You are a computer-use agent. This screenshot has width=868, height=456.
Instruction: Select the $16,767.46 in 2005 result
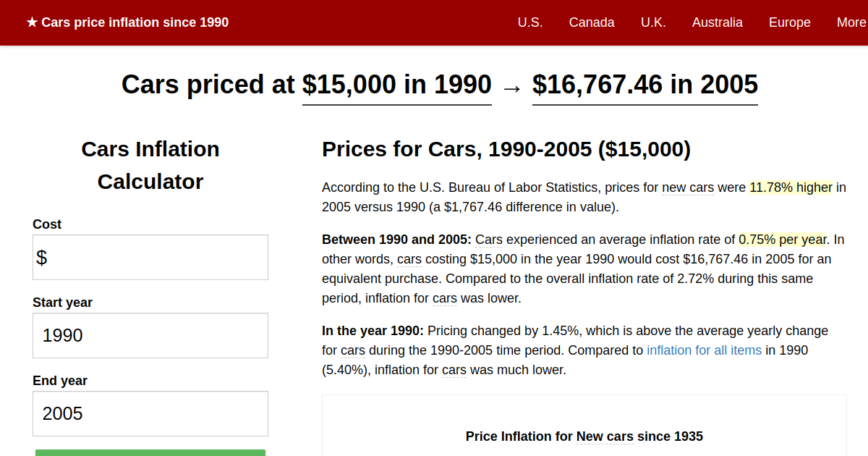(644, 85)
